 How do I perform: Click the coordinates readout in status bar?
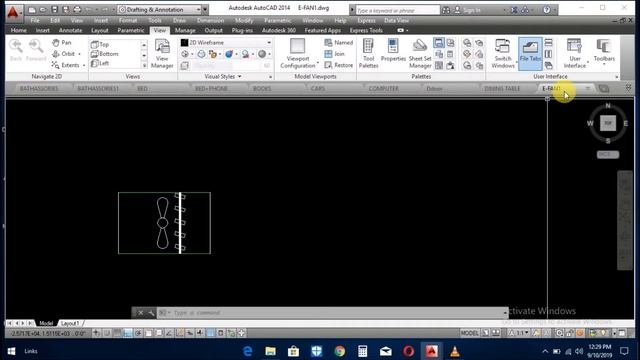(48, 333)
